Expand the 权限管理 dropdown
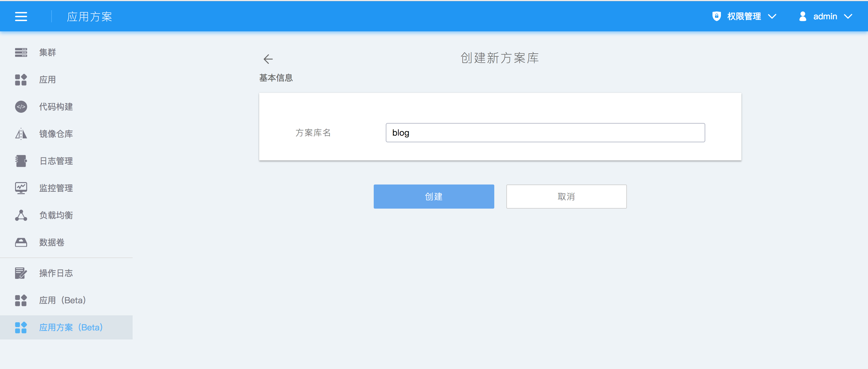 point(772,17)
